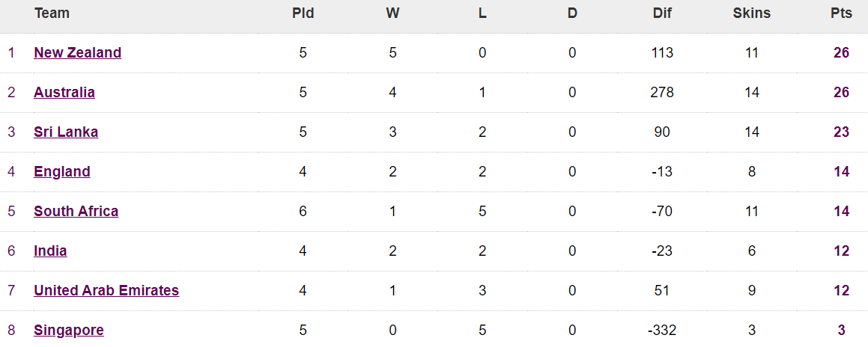Open the Australia team link
Image resolution: width=868 pixels, height=347 pixels.
point(64,92)
